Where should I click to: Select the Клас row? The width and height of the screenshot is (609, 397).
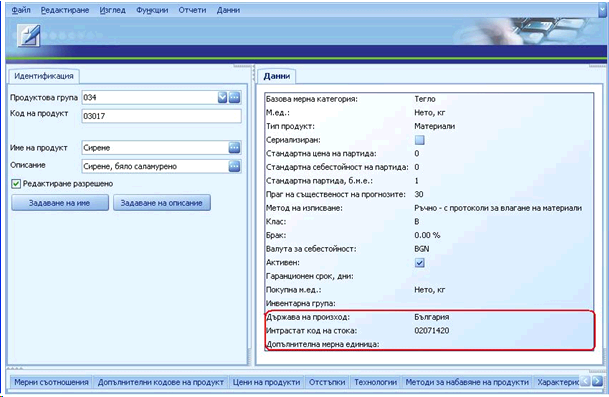click(x=429, y=222)
